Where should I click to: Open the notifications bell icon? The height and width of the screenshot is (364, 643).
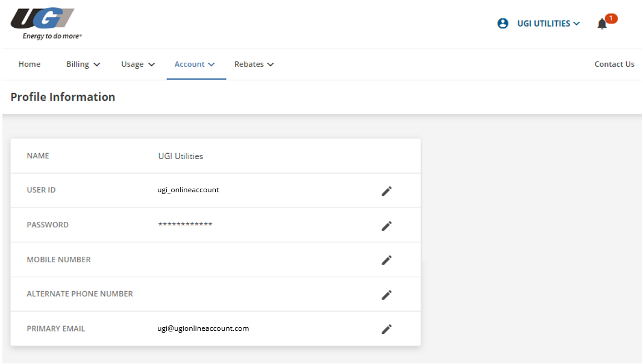pyautogui.click(x=602, y=24)
